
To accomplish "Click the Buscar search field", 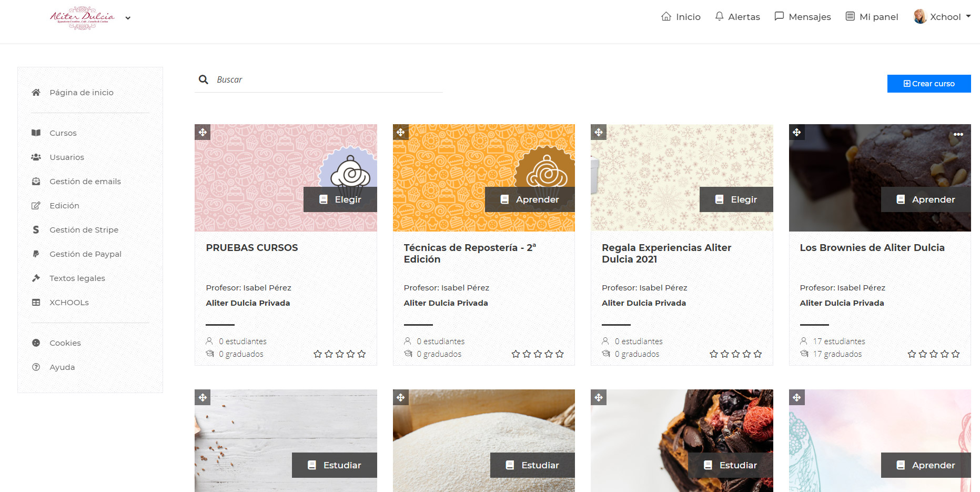I will pos(326,80).
